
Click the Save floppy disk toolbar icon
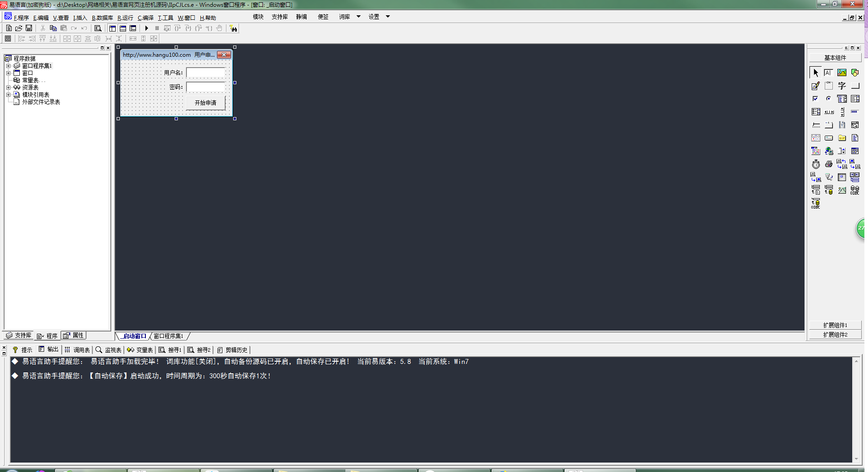(29, 28)
